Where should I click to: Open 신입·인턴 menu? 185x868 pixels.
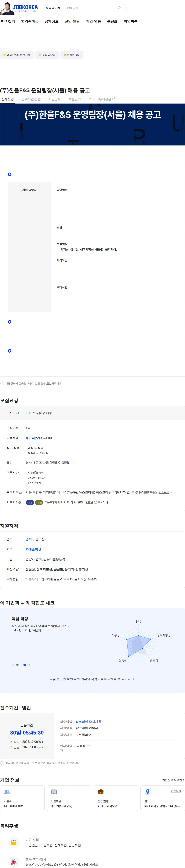pyautogui.click(x=72, y=21)
